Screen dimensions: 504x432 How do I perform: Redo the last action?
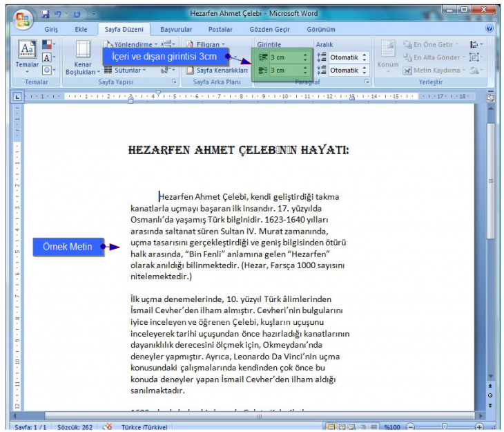77,14
